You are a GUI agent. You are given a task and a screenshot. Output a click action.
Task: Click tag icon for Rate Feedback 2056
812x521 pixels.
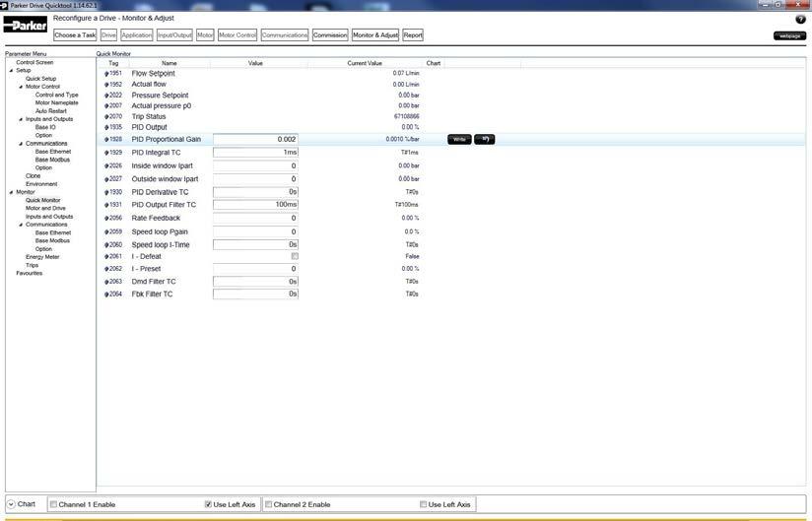tap(106, 219)
